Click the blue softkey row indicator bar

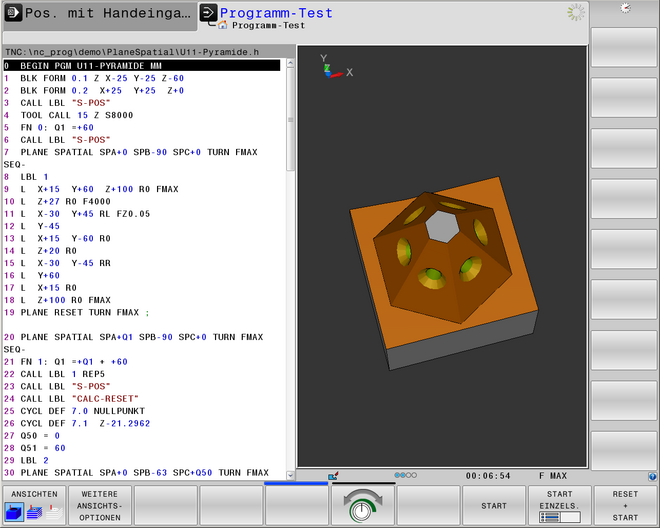(296, 483)
